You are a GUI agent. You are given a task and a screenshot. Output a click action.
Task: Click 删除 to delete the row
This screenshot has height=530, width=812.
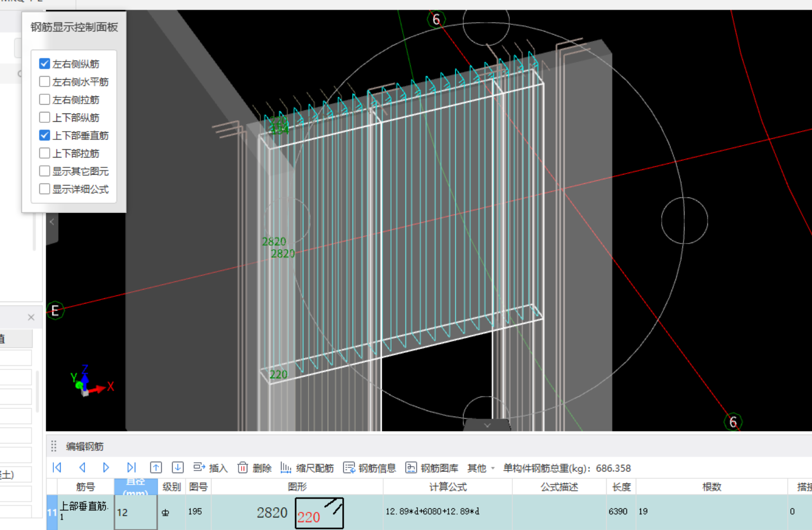coord(255,468)
